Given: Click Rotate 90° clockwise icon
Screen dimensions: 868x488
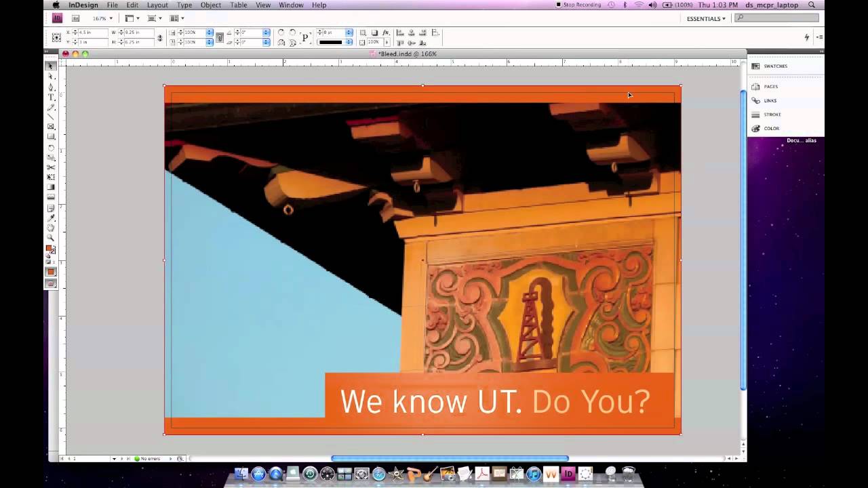Looking at the screenshot, I should point(281,33).
